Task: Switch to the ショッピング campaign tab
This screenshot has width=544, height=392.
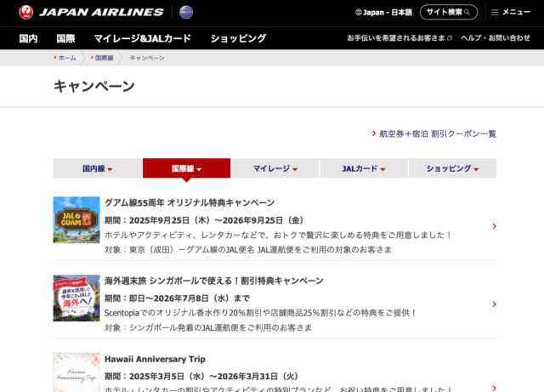Action: (x=451, y=168)
